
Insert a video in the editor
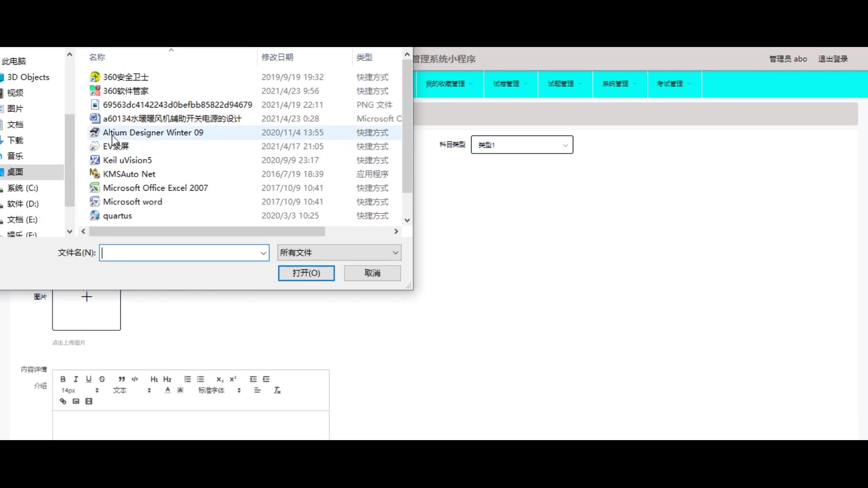tap(89, 401)
